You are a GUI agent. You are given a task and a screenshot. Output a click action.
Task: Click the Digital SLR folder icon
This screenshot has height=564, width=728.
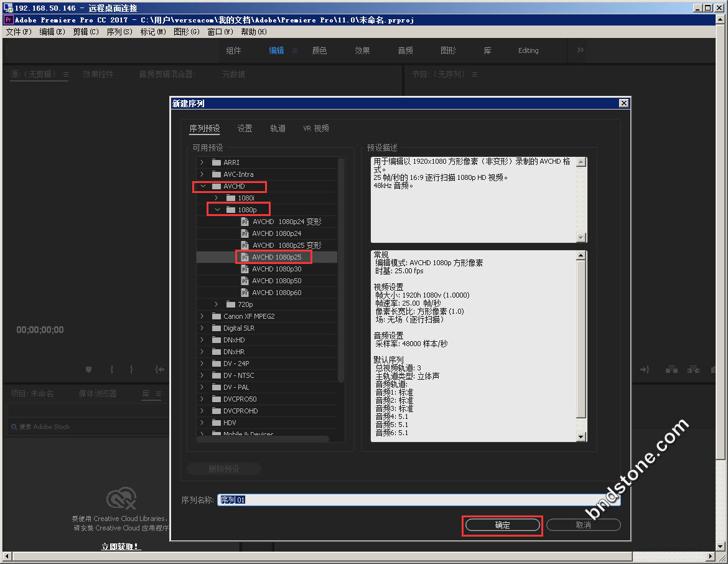pyautogui.click(x=216, y=328)
